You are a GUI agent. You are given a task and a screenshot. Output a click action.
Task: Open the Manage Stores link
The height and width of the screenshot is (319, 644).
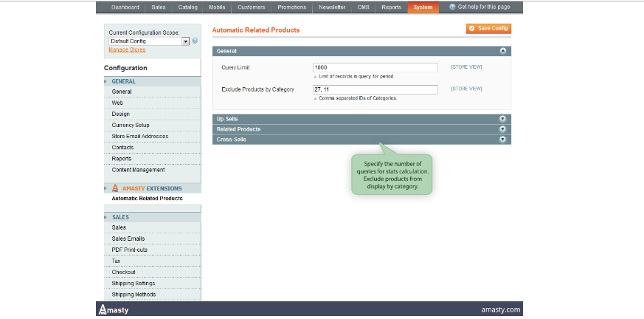pos(127,49)
